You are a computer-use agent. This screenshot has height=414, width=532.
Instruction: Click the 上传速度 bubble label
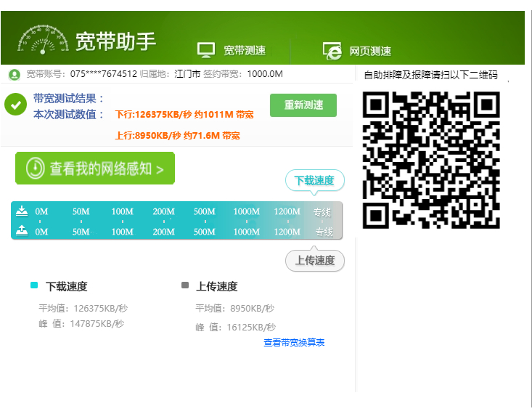tap(315, 261)
